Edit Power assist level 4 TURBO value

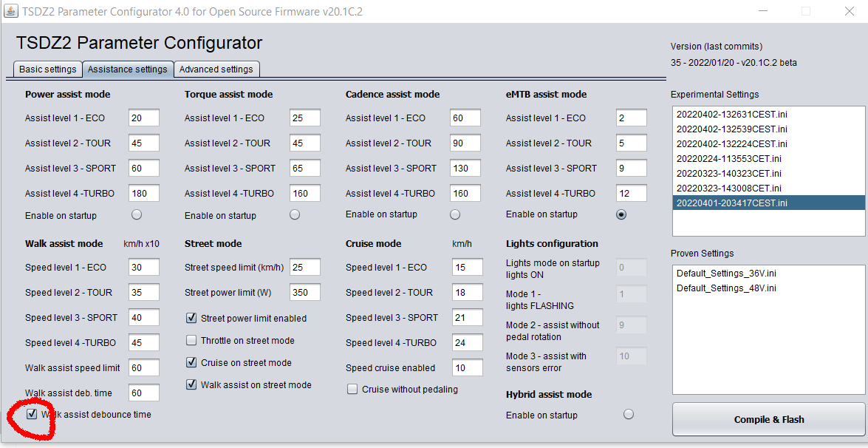(x=144, y=193)
